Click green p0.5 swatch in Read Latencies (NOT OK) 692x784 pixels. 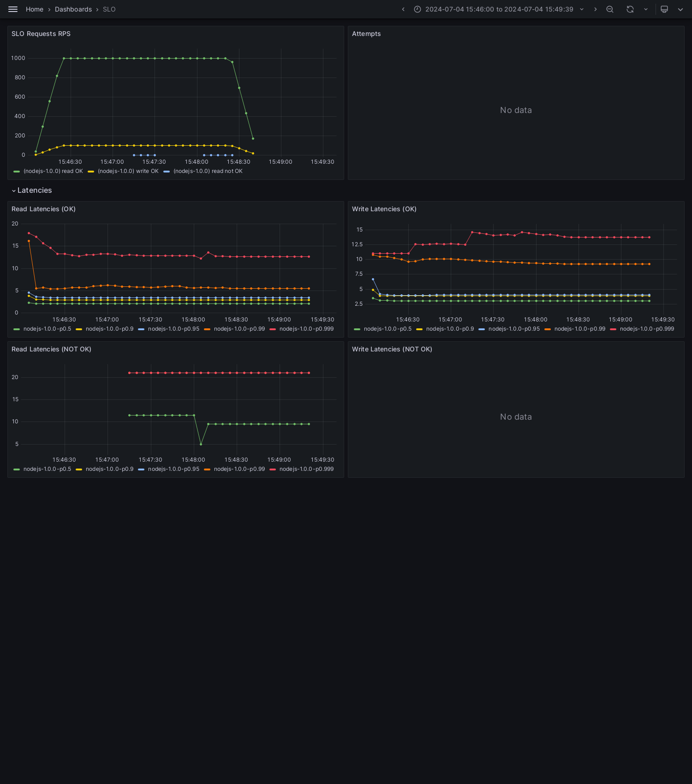[x=17, y=469]
